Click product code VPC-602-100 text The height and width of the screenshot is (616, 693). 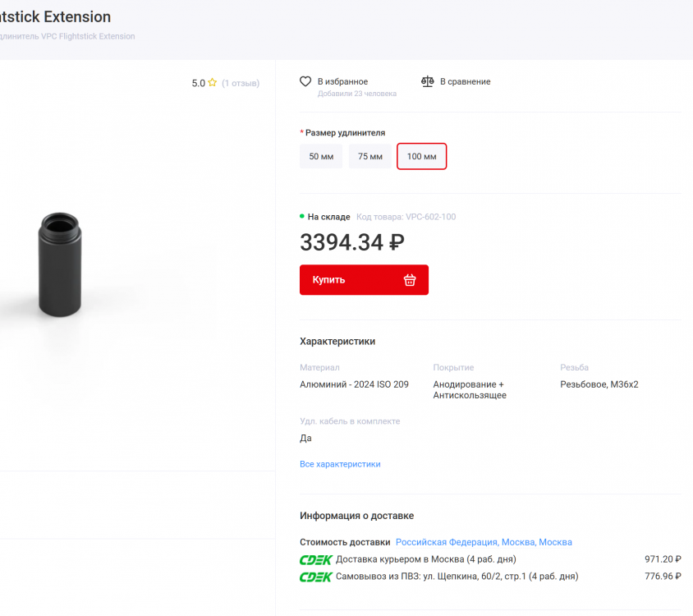click(406, 217)
